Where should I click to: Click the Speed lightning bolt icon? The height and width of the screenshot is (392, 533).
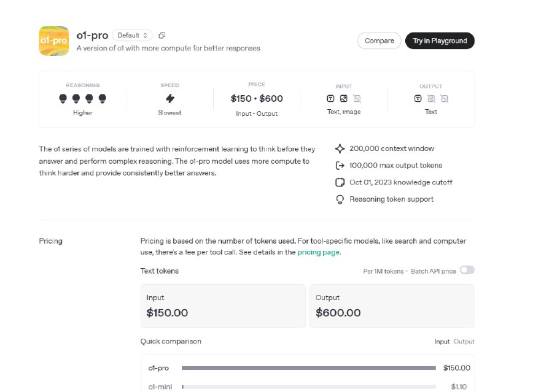tap(170, 98)
